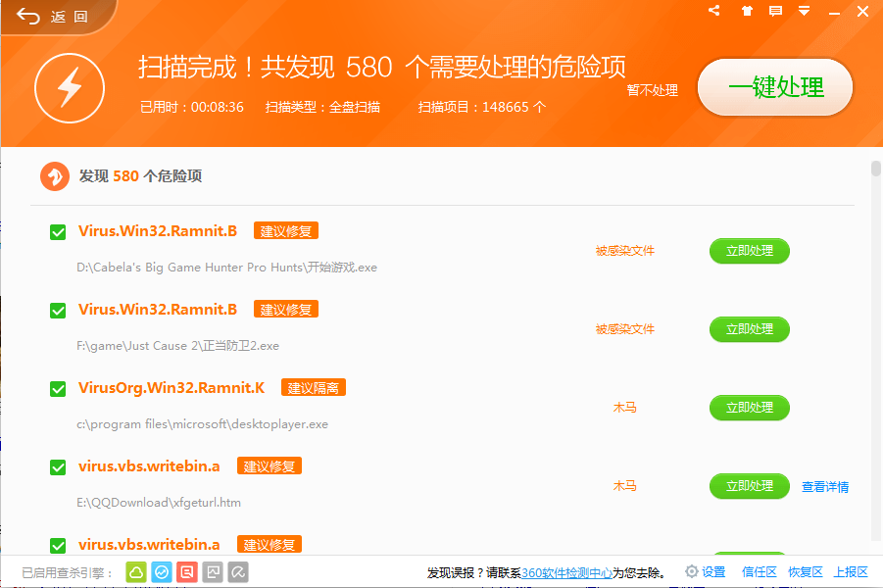Open 设置 link
This screenshot has width=883, height=588.
713,571
